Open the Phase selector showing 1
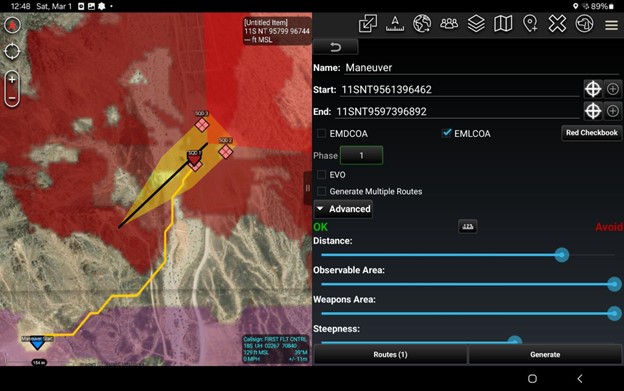The width and height of the screenshot is (624, 391). click(x=361, y=155)
